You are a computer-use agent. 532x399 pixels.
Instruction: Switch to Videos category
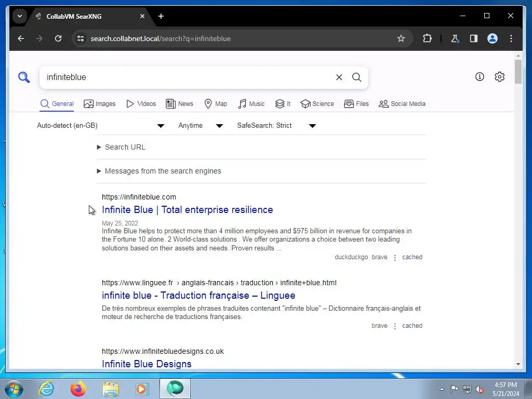click(141, 104)
